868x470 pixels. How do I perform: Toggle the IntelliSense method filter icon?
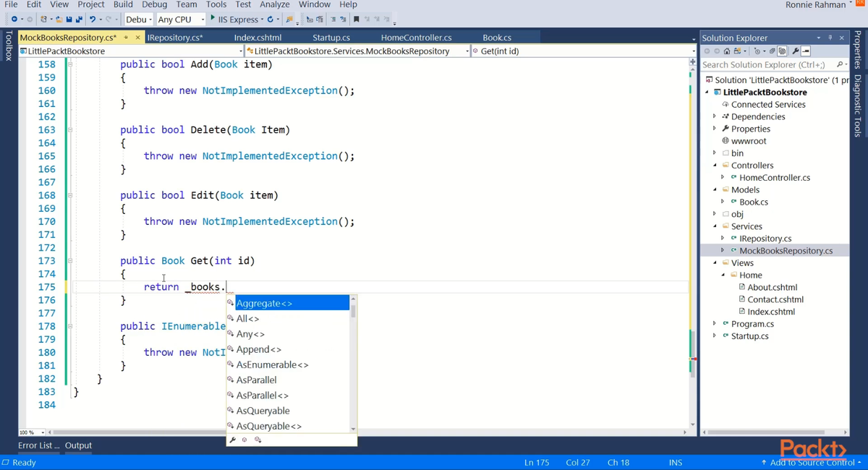click(245, 440)
